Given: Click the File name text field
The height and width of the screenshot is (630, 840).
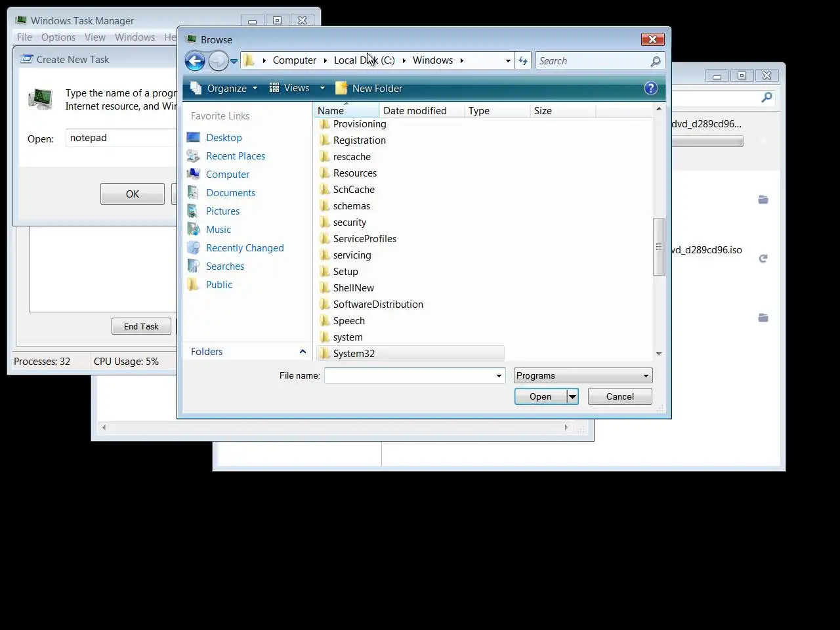Looking at the screenshot, I should 409,376.
